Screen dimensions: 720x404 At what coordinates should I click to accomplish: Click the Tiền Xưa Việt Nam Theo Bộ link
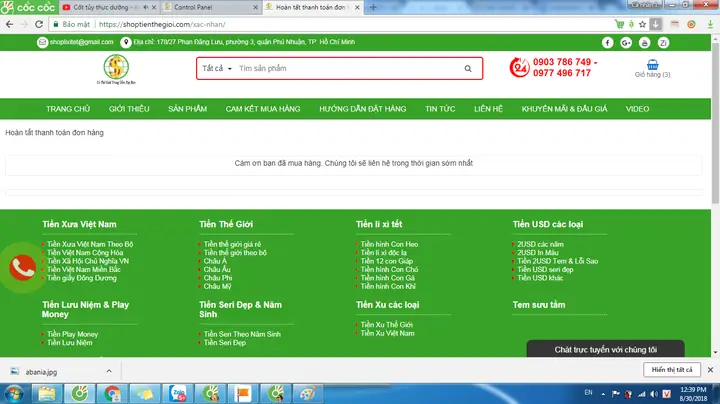click(x=90, y=244)
